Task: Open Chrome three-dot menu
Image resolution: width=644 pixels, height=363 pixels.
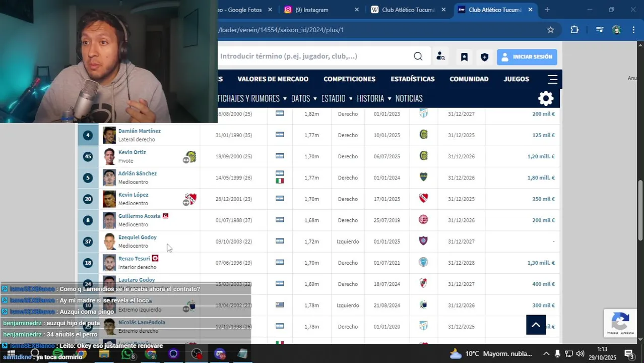Action: tap(633, 30)
